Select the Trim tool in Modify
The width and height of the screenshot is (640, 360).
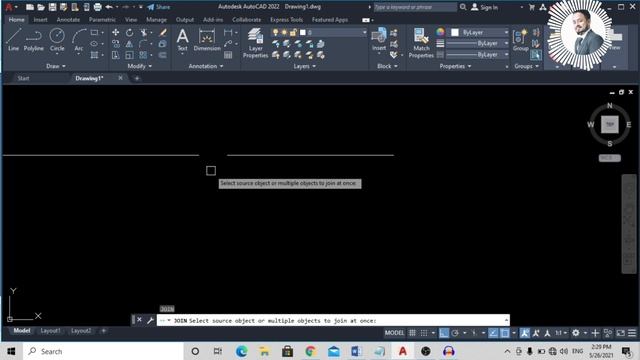click(144, 32)
